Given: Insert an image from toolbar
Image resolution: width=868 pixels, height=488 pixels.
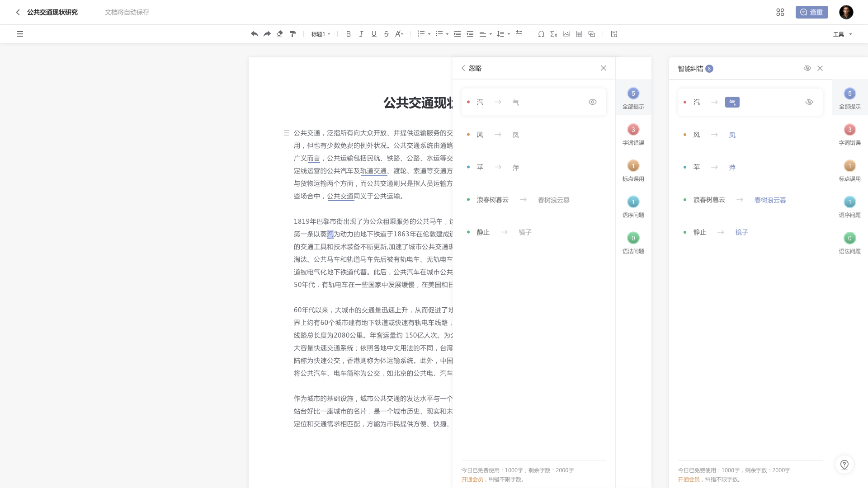Looking at the screenshot, I should coord(566,34).
